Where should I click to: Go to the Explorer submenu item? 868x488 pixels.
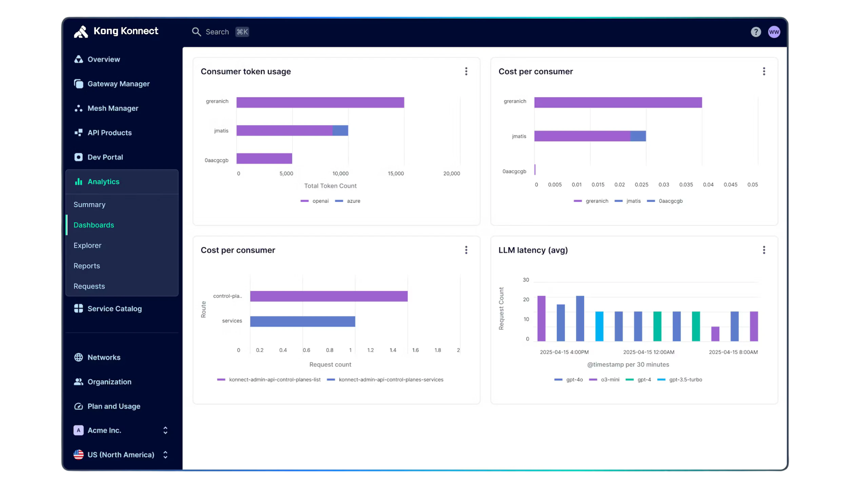87,245
